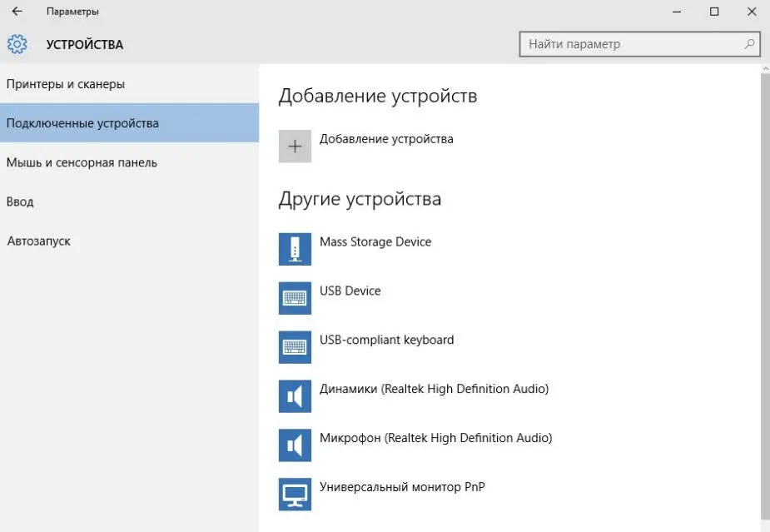Maximize the Параметры window
The height and width of the screenshot is (532, 770).
[x=714, y=12]
